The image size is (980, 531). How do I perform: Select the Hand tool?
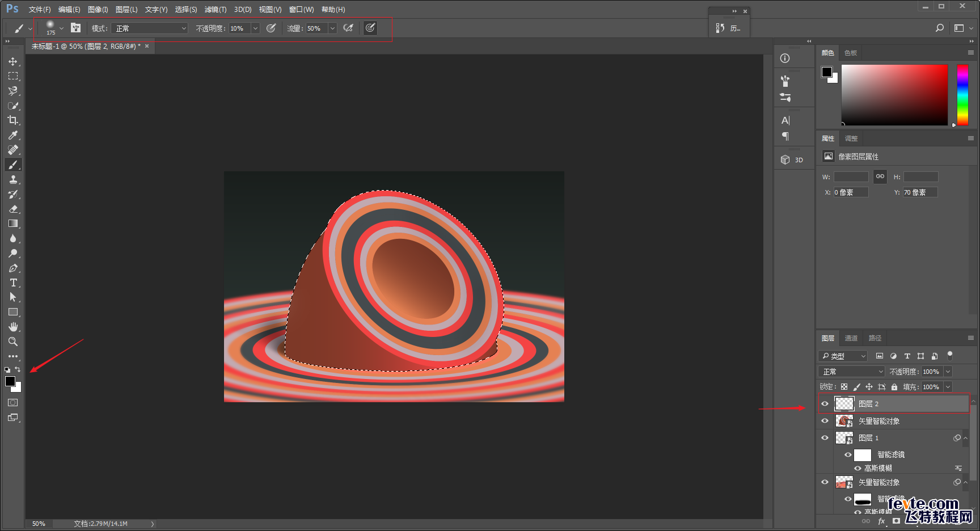[x=12, y=327]
